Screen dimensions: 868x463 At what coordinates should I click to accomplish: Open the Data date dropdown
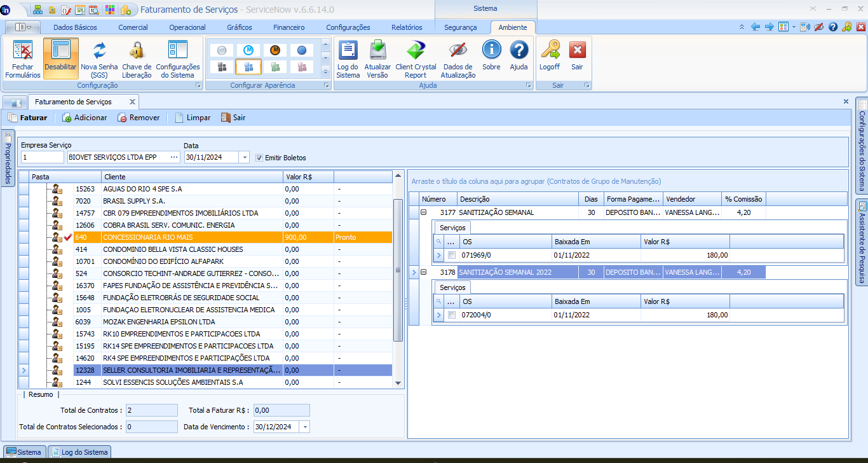[245, 158]
